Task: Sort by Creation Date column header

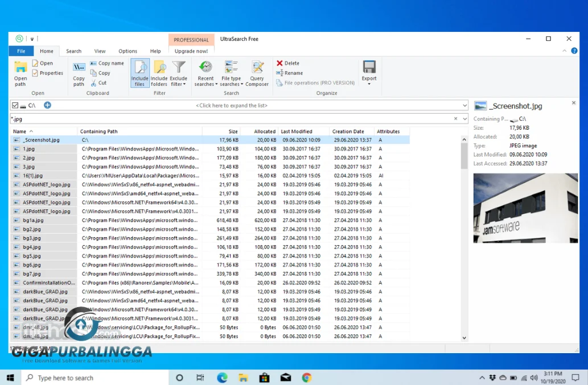Action: click(352, 131)
